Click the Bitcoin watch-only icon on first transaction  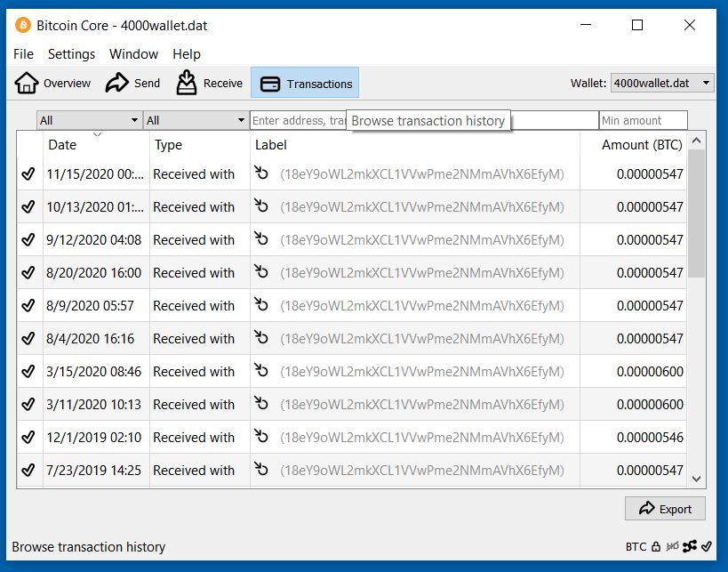tap(260, 173)
